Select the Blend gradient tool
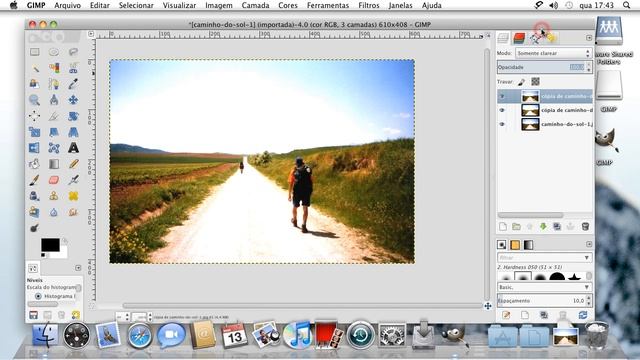Image resolution: width=640 pixels, height=360 pixels. tap(54, 164)
